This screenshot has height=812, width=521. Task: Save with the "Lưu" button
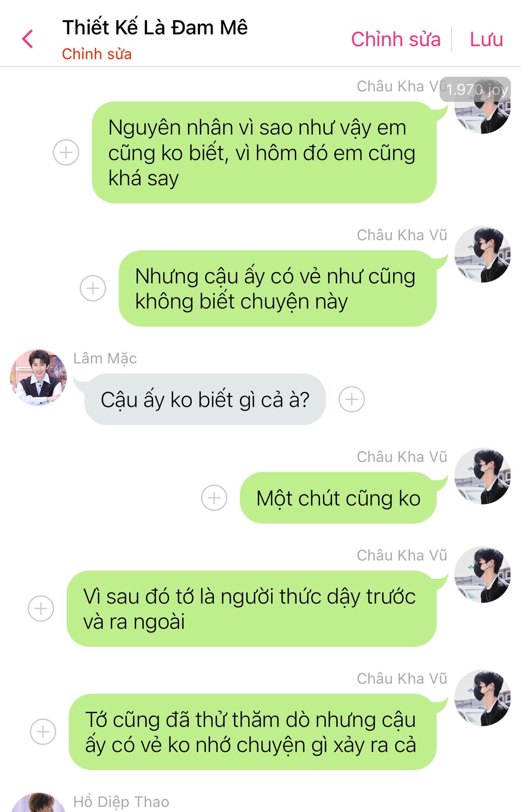click(486, 39)
